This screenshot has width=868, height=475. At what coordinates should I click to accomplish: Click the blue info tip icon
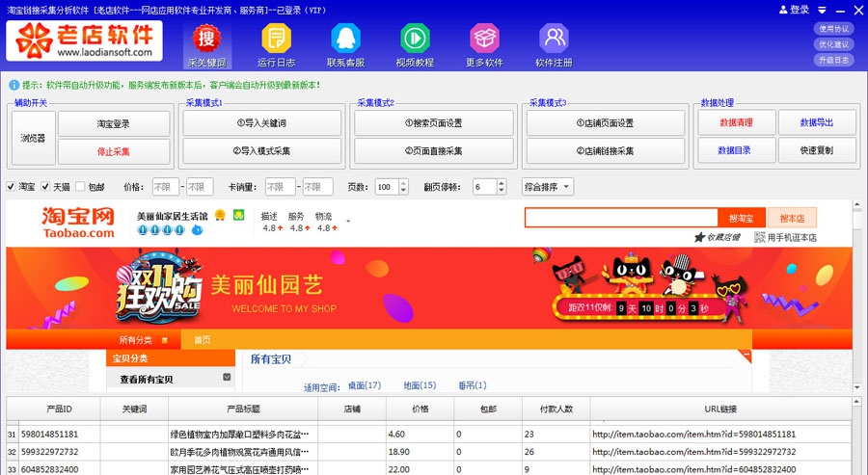(14, 85)
